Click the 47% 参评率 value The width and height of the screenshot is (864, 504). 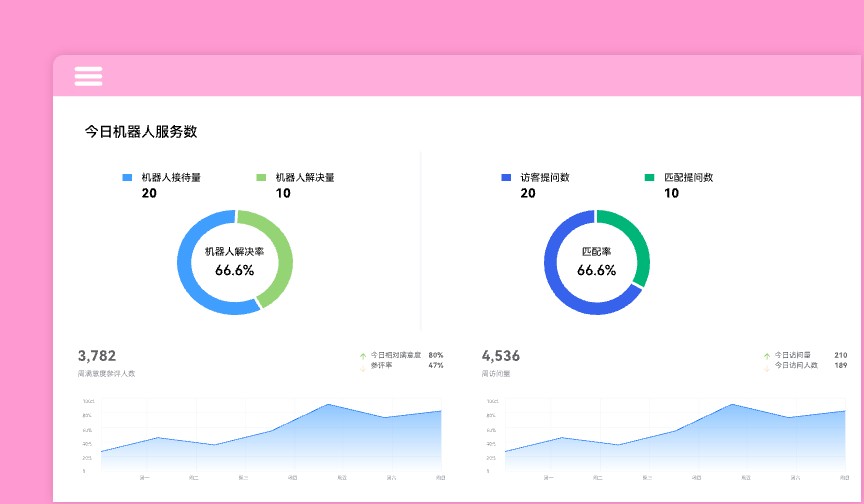pyautogui.click(x=436, y=365)
